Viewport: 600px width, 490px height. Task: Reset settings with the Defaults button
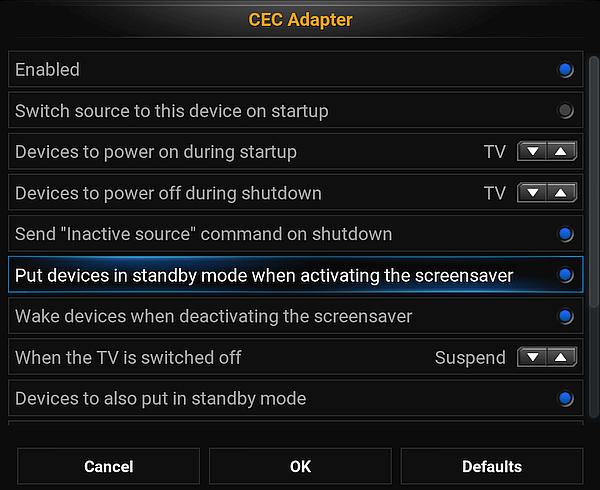[x=492, y=466]
